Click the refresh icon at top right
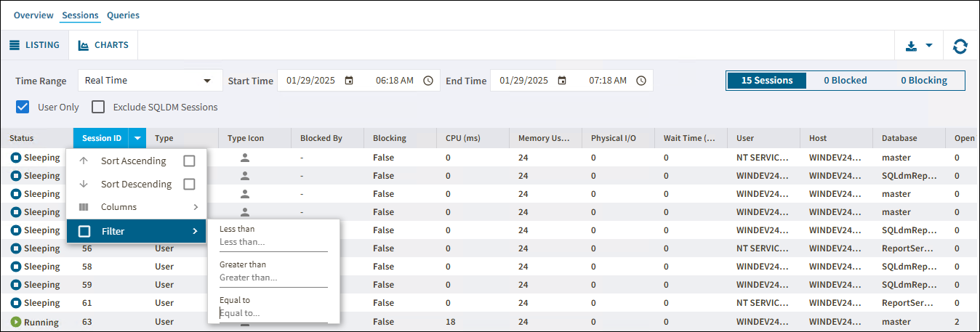980x332 pixels. (x=960, y=46)
